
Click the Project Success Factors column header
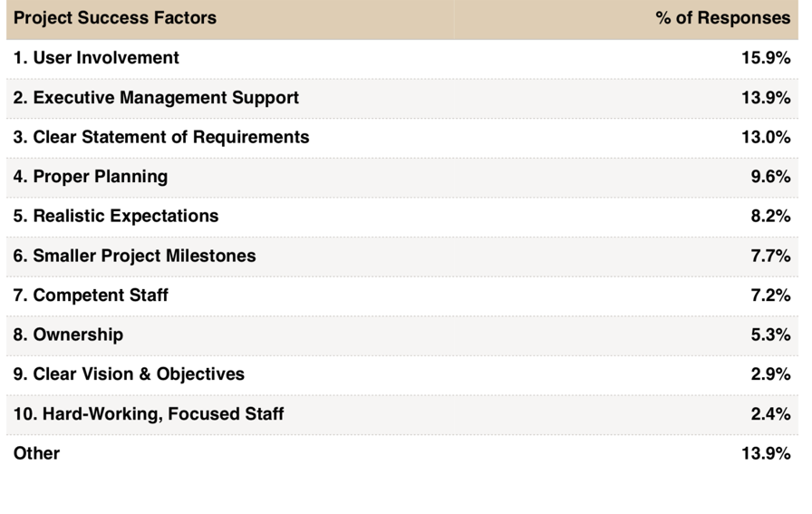pos(115,18)
